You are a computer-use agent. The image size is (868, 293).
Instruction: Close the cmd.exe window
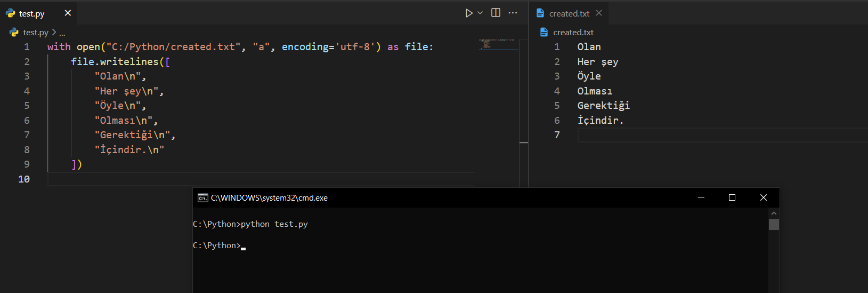(x=763, y=197)
